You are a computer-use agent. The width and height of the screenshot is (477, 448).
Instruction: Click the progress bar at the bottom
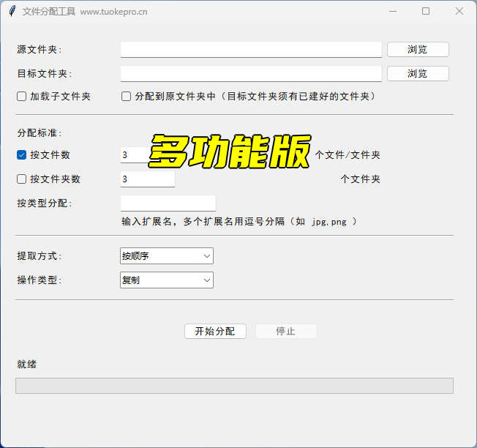pyautogui.click(x=234, y=386)
